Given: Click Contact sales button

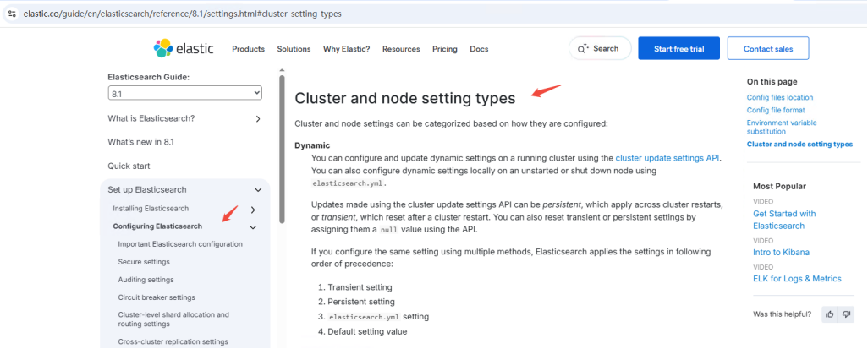Looking at the screenshot, I should coord(768,48).
